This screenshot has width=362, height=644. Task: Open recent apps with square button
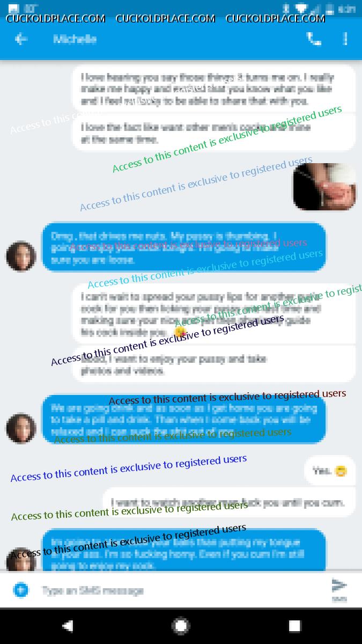(294, 626)
